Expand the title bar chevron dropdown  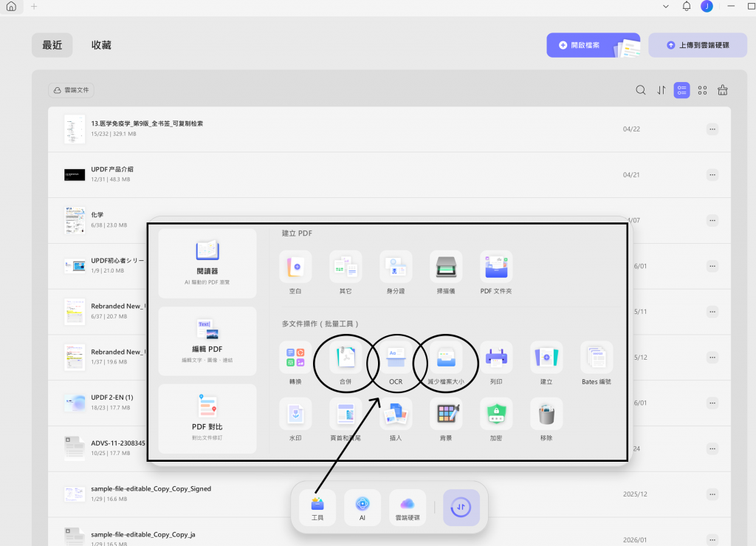pyautogui.click(x=666, y=7)
